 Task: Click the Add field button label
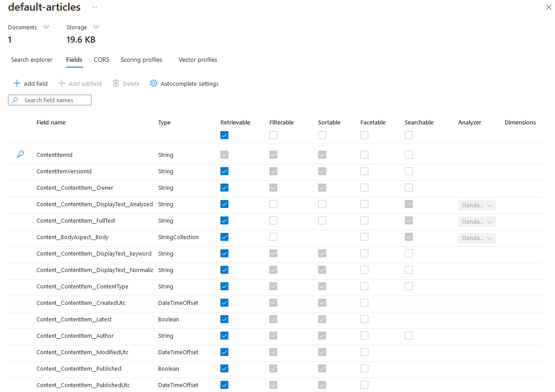[x=36, y=84]
